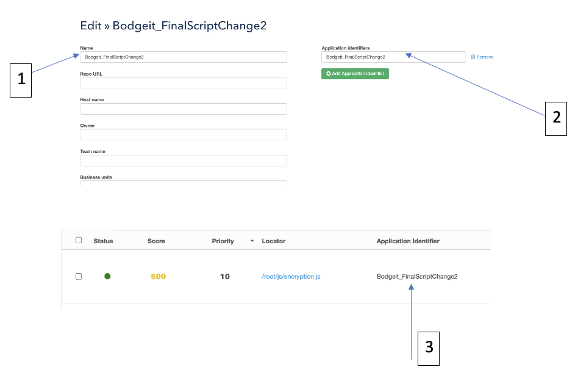Open the Priority sort arrow dropdown

(252, 241)
